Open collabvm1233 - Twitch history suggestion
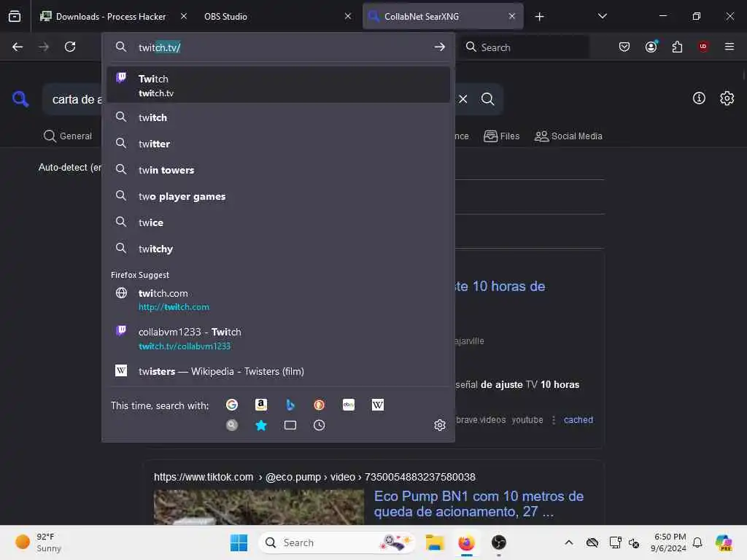Image resolution: width=747 pixels, height=560 pixels. coord(279,338)
